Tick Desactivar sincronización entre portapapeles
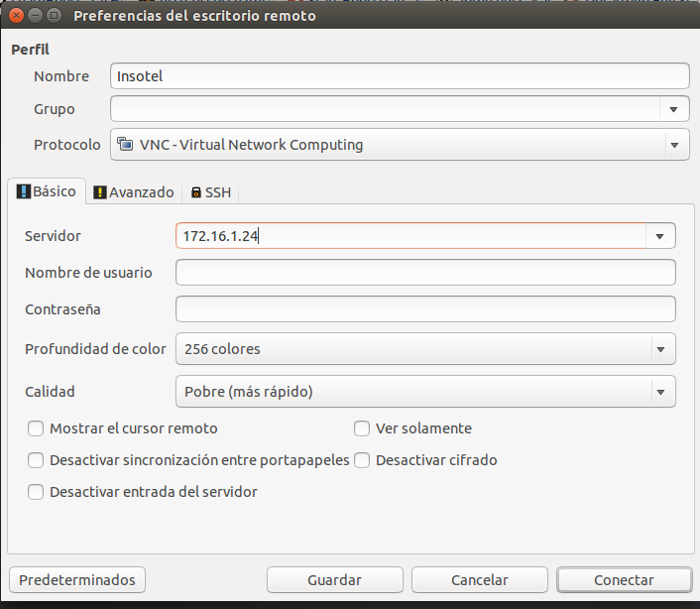 pyautogui.click(x=36, y=460)
